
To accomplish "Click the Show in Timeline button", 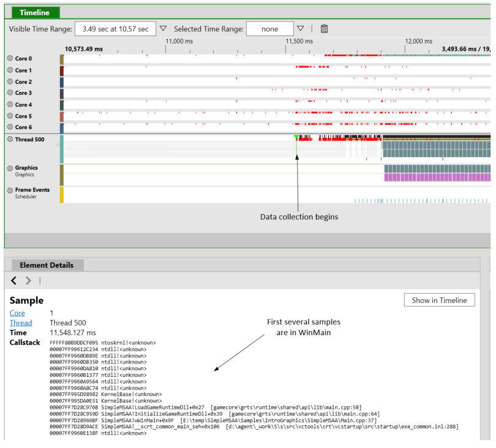I will (x=440, y=300).
